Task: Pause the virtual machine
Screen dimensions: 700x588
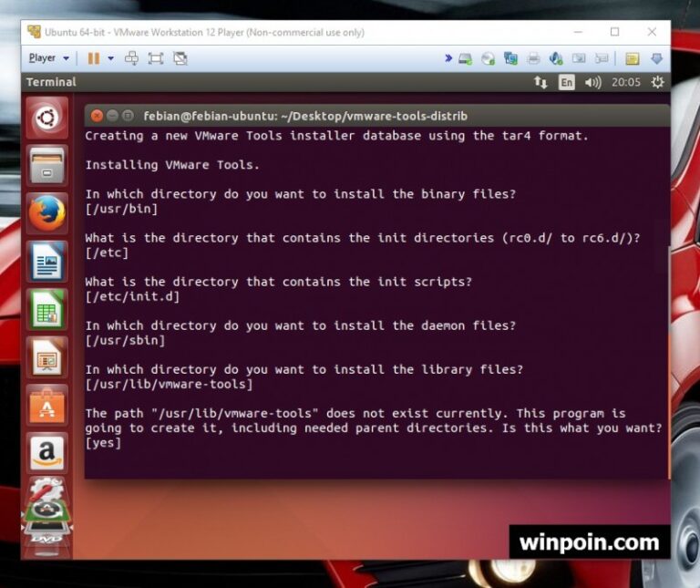Action: pos(94,58)
